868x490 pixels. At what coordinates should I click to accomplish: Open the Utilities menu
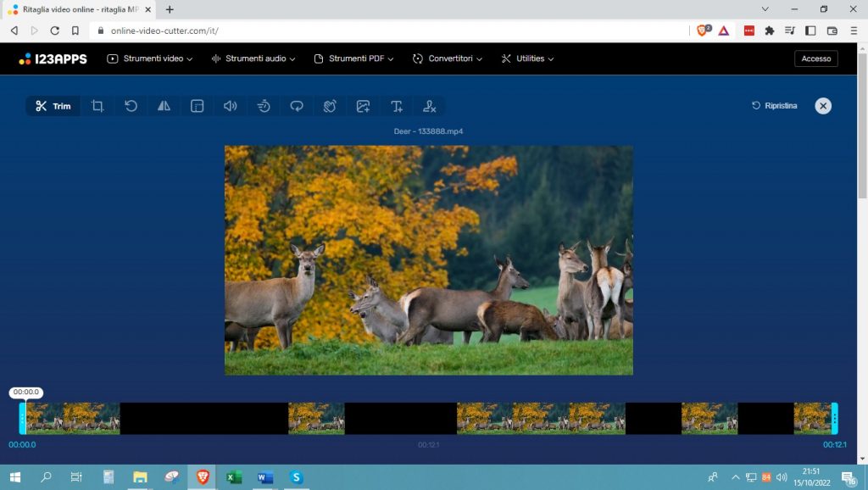(527, 58)
